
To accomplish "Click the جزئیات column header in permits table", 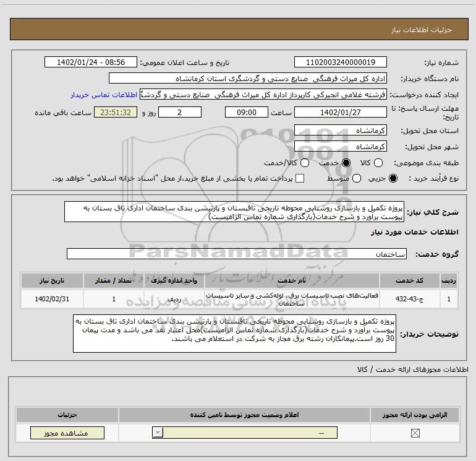I will click(x=67, y=415).
